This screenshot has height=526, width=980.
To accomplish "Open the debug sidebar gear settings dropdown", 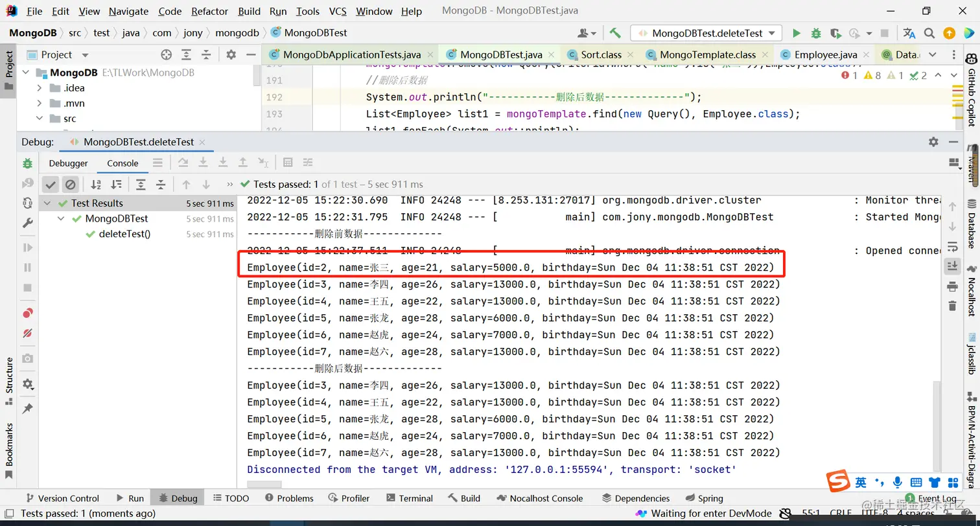I will [28, 384].
